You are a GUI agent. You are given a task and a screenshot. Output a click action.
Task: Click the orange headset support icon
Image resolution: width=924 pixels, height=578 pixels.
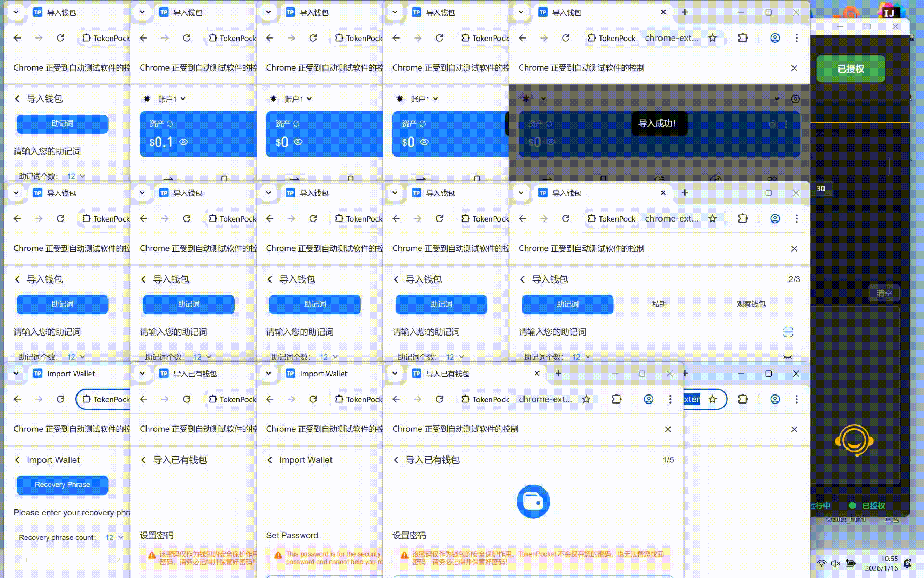coord(854,440)
